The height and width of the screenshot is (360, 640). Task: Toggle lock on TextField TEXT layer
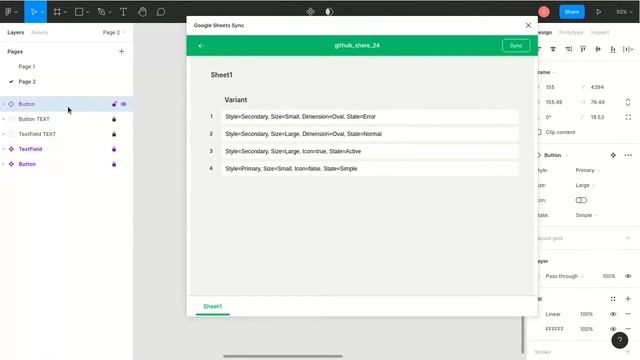(114, 134)
